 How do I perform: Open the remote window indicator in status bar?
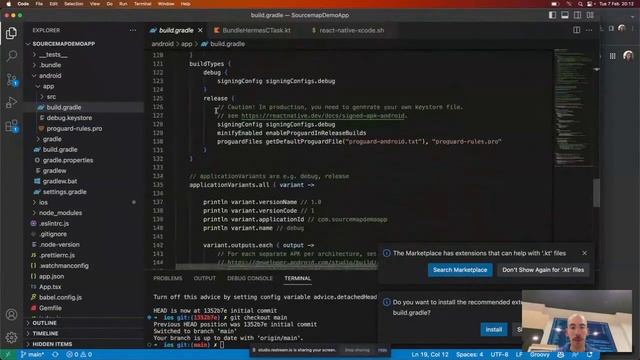point(8,354)
